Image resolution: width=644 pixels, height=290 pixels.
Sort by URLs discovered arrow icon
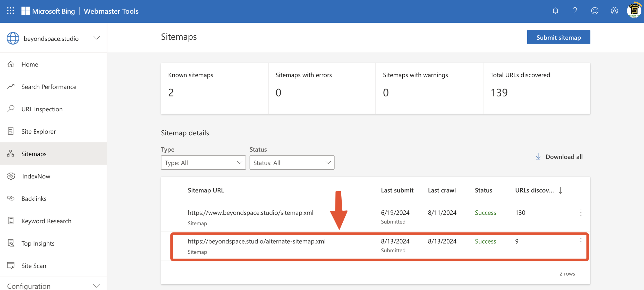[x=561, y=190]
